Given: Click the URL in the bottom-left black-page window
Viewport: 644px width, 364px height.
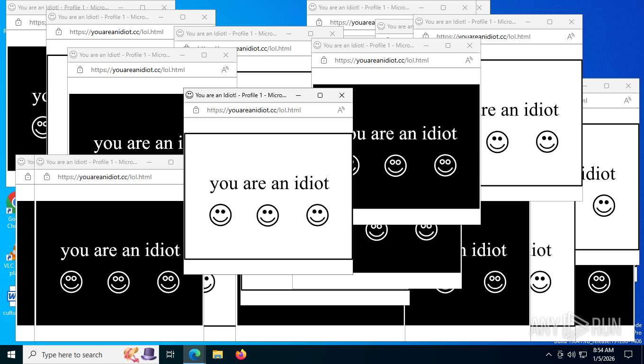Looking at the screenshot, I should click(105, 177).
